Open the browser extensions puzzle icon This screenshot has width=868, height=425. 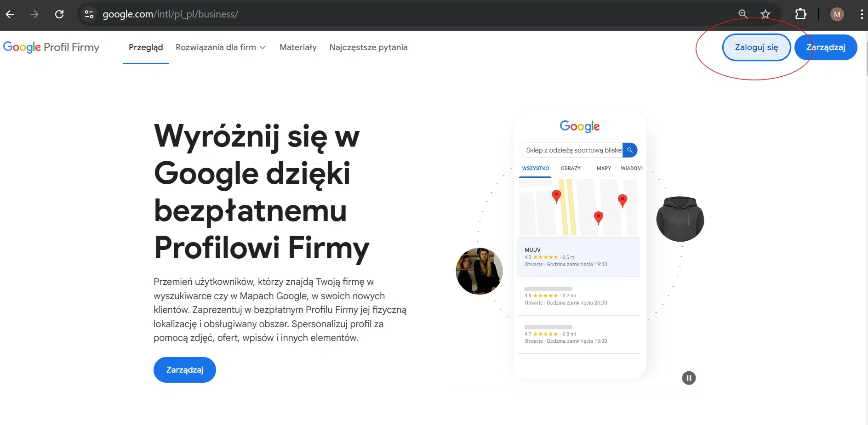pos(801,14)
